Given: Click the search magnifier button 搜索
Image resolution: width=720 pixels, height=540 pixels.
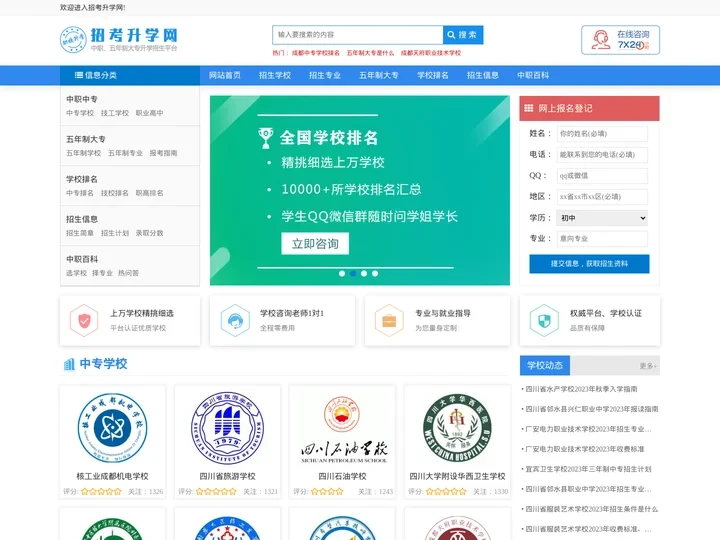Looking at the screenshot, I should [x=463, y=35].
